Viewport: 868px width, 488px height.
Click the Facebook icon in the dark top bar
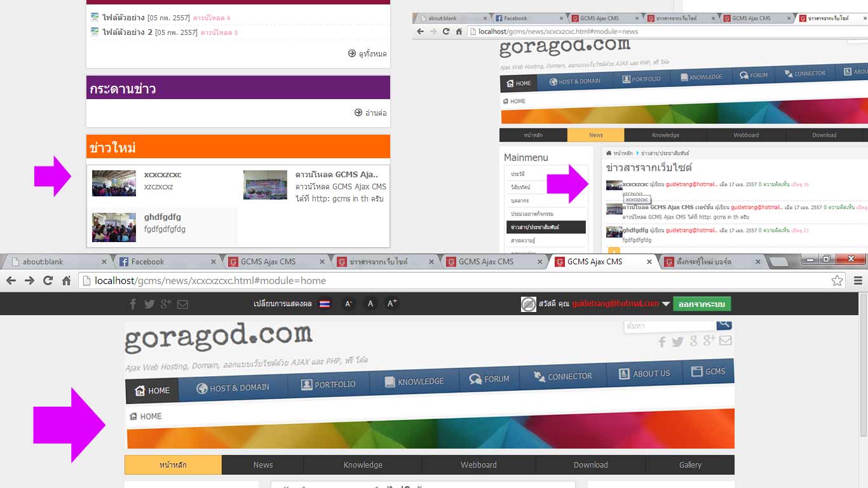coord(133,304)
